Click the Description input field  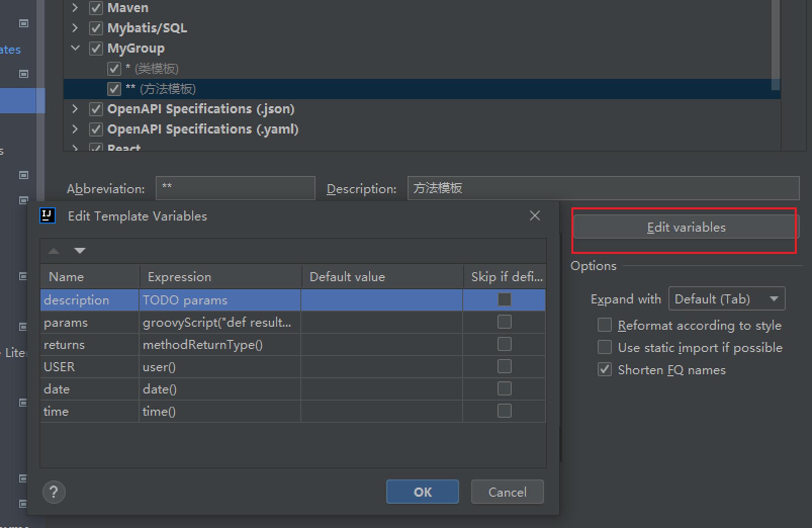click(604, 188)
